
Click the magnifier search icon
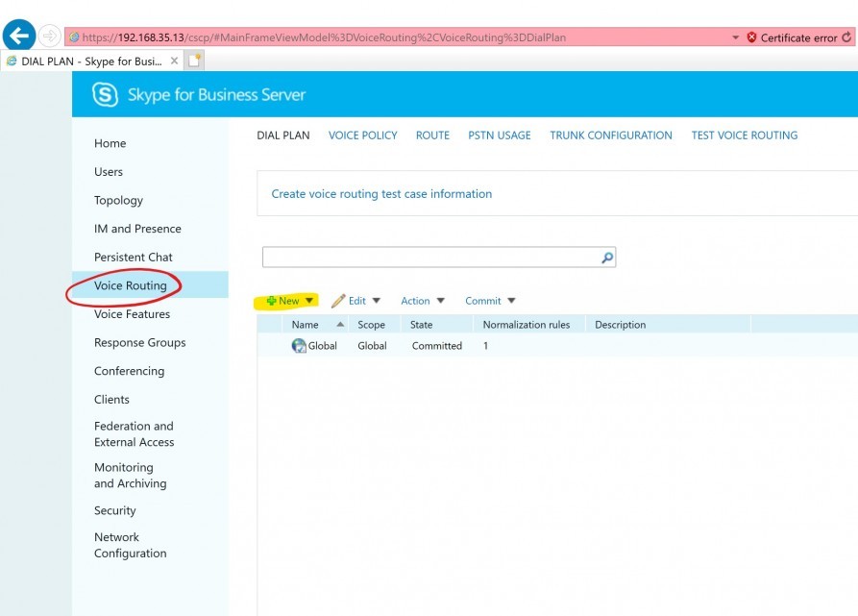click(x=607, y=258)
